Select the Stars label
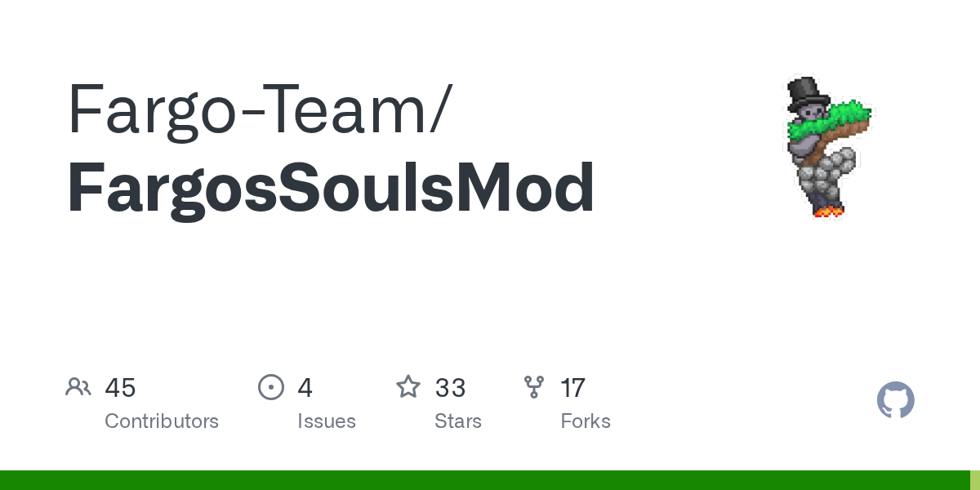 pyautogui.click(x=458, y=421)
